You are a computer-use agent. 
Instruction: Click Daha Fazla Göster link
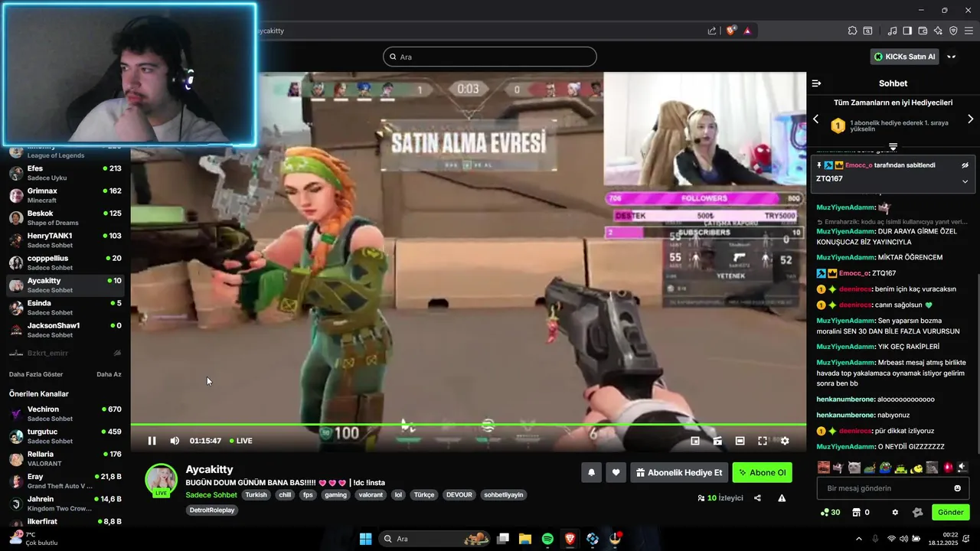click(x=36, y=374)
